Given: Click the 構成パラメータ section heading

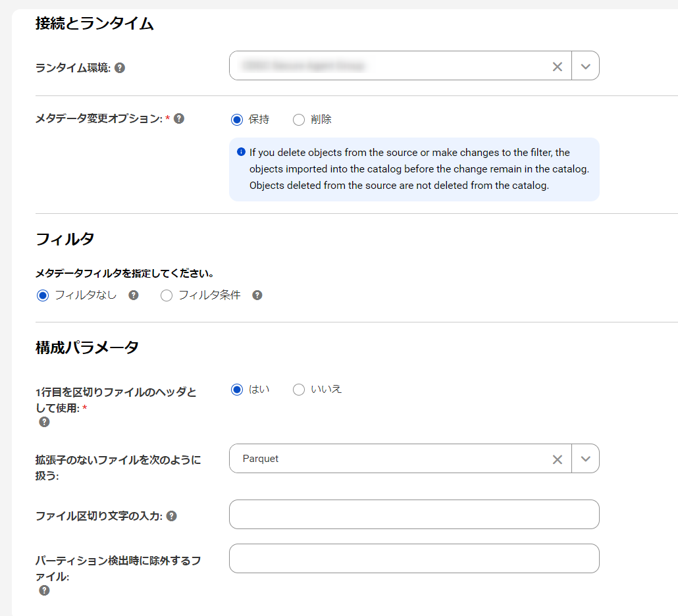Looking at the screenshot, I should coord(87,347).
